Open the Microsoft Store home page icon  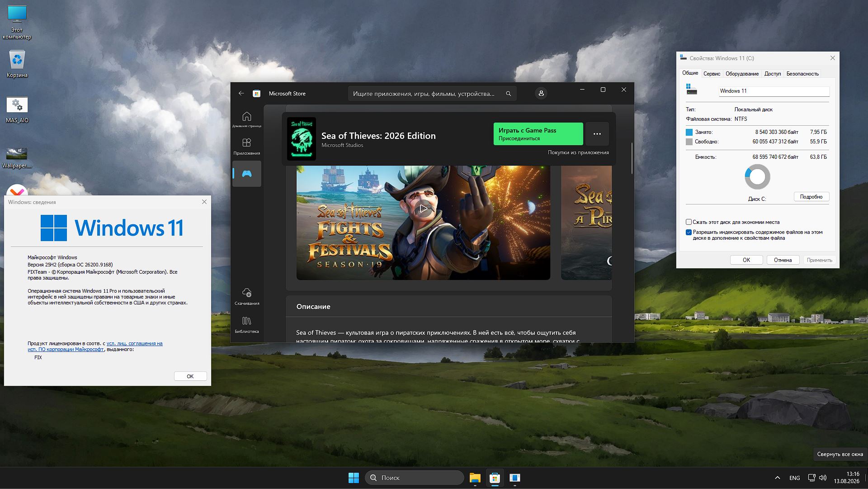(x=247, y=119)
